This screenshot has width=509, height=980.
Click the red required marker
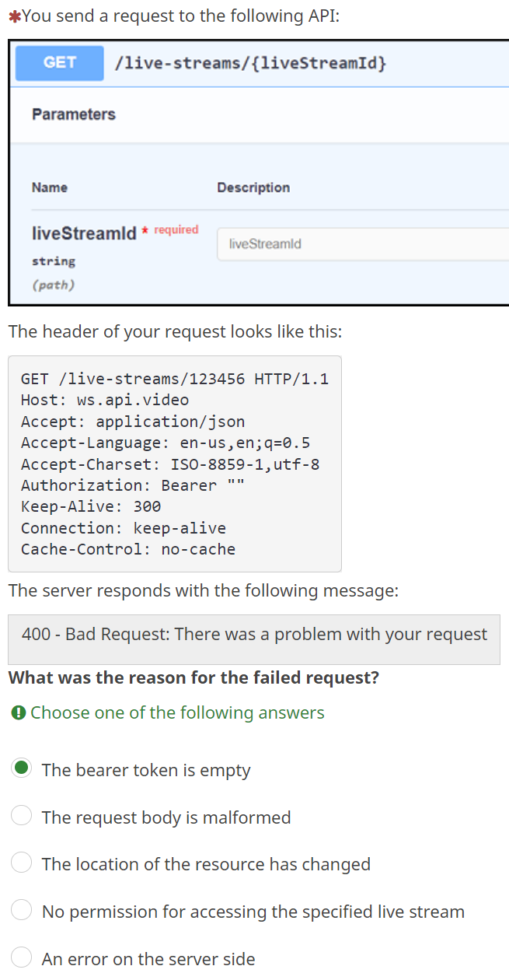[x=172, y=229]
